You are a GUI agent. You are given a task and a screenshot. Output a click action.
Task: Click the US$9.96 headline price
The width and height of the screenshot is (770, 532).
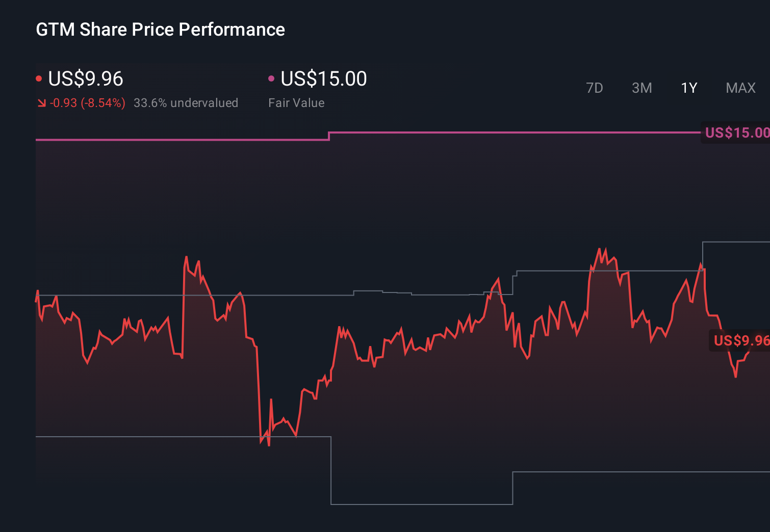[85, 79]
